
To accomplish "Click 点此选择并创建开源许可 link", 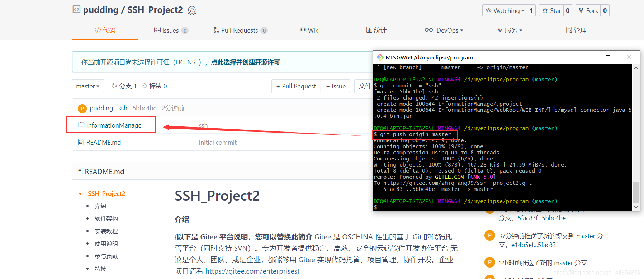I will coord(245,62).
